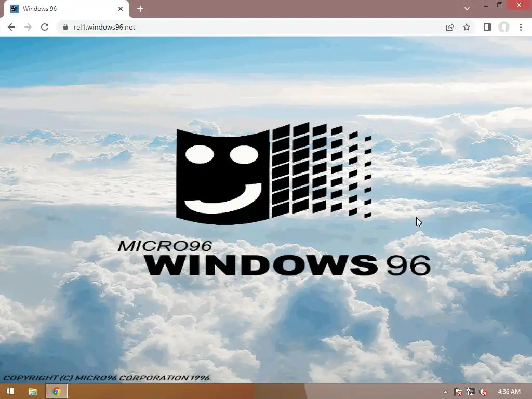Open the 4:36 AM clock
Image resolution: width=532 pixels, height=399 pixels.
(509, 392)
